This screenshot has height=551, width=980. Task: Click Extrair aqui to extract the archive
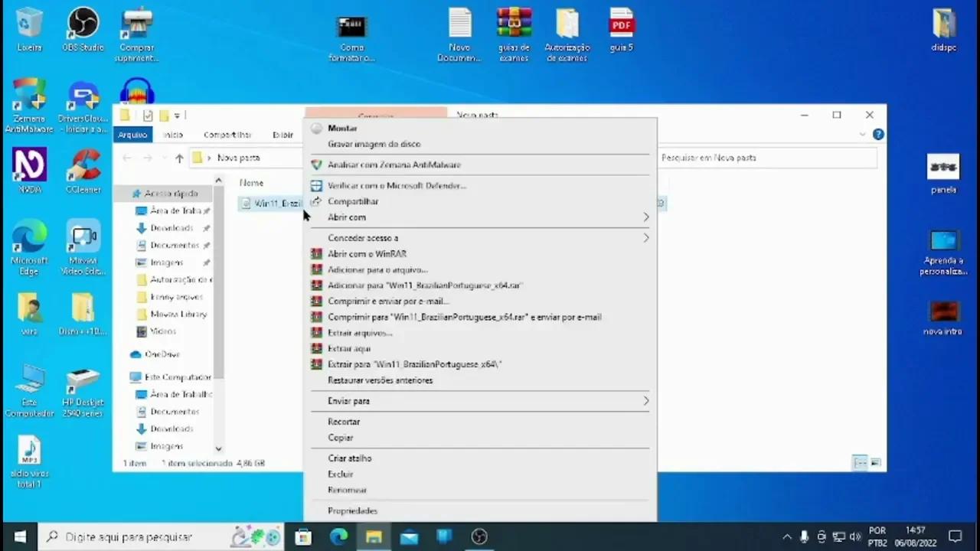click(x=349, y=348)
